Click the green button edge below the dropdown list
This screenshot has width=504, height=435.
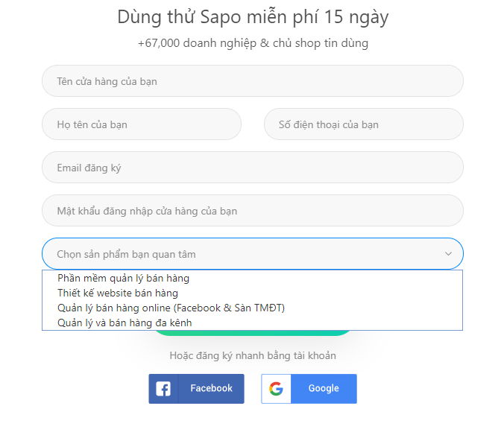(x=252, y=333)
